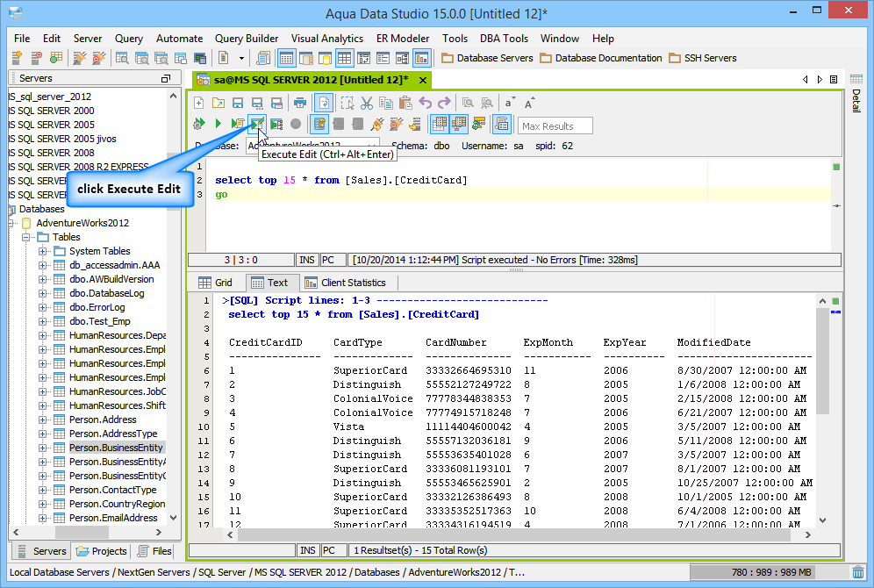Toggle the grid layout button in main toolbar

click(x=345, y=58)
